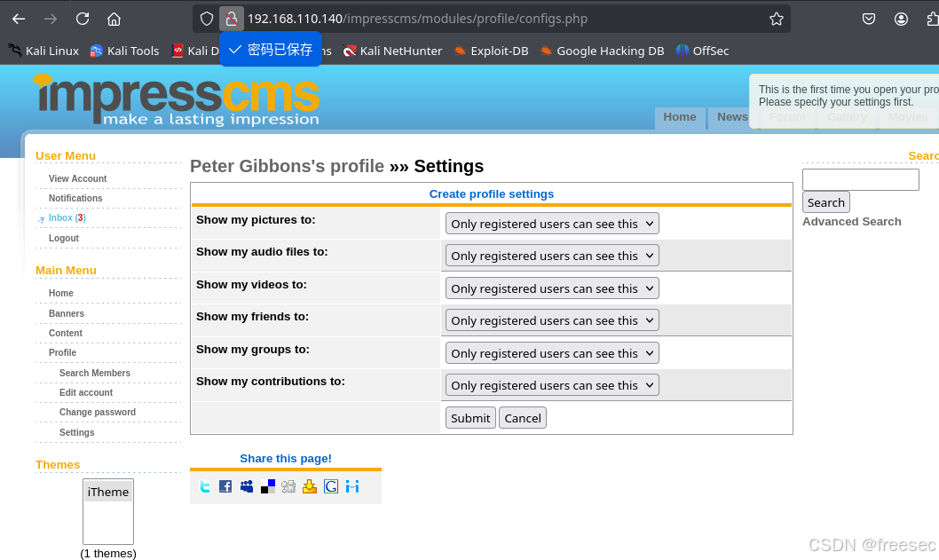Screen dimensions: 939x560
Task: Share page on Twitter icon
Action: click(205, 486)
